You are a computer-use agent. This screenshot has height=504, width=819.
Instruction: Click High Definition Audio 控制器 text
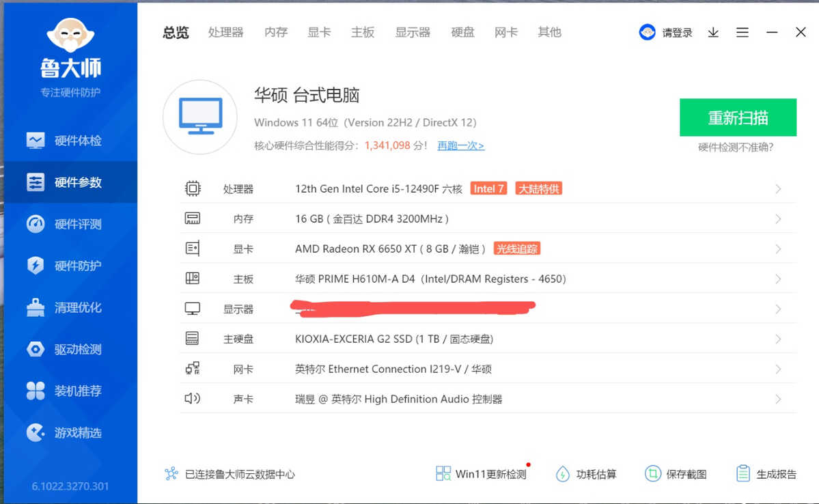coord(398,399)
